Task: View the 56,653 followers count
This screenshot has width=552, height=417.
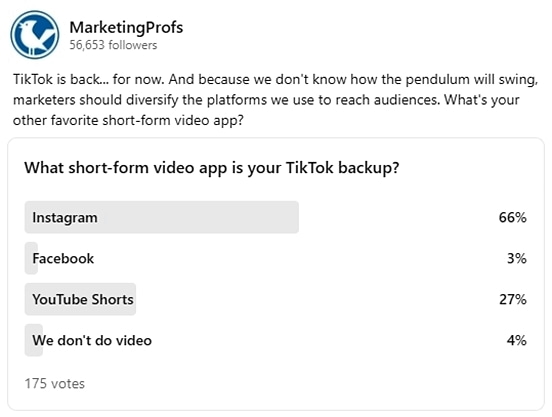Action: pos(113,45)
